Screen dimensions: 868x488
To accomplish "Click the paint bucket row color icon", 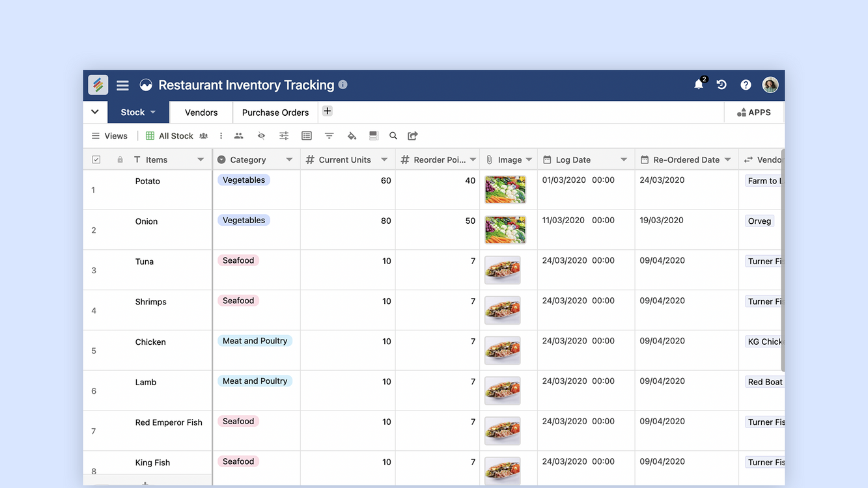I will (352, 136).
